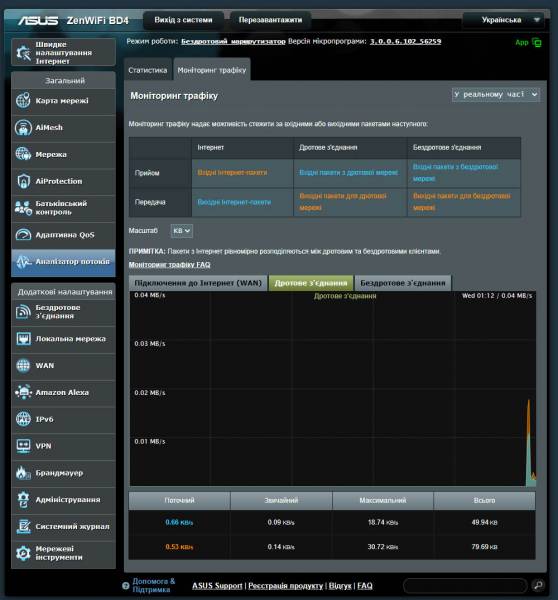This screenshot has width=558, height=600.
Task: Click the WAN globe icon
Action: pos(23,365)
